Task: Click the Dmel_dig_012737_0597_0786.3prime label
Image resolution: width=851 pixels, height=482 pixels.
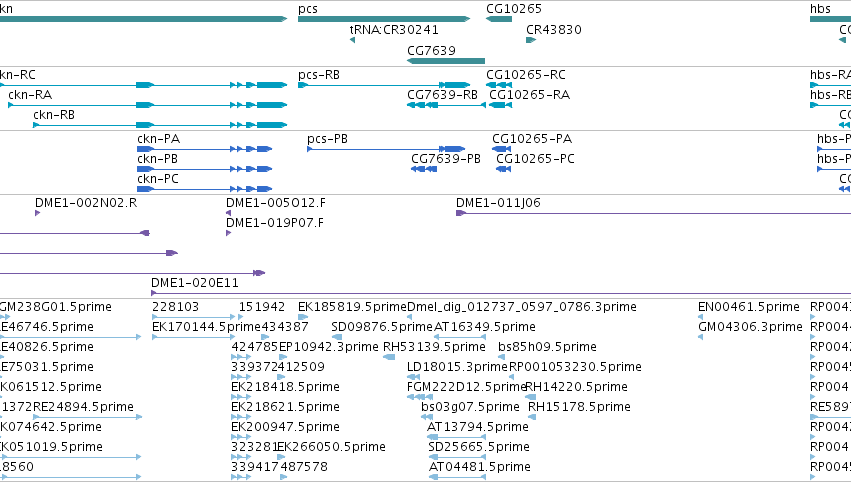Action: click(x=522, y=307)
